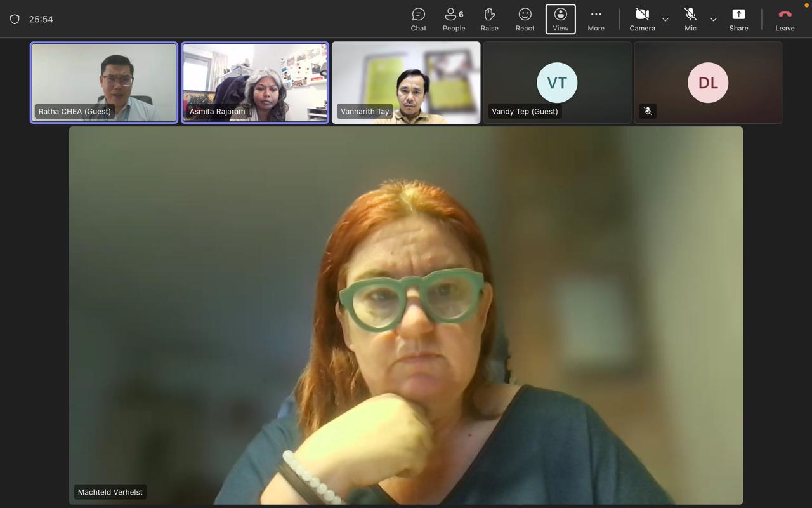Open the More options menu
This screenshot has width=812, height=508.
596,19
